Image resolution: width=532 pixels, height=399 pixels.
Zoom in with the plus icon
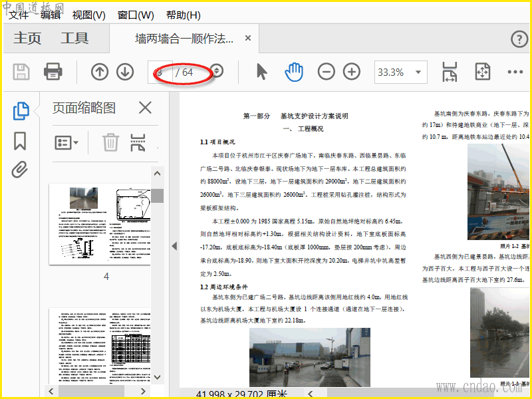point(351,72)
